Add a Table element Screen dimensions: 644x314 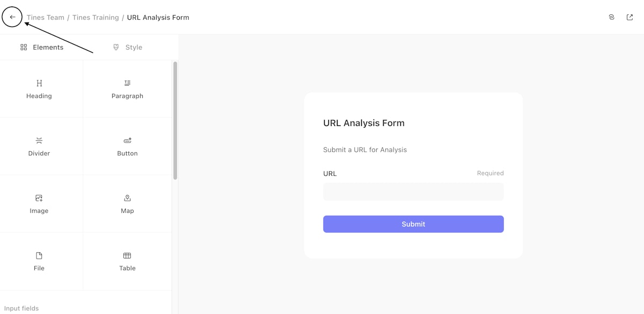pos(127,261)
